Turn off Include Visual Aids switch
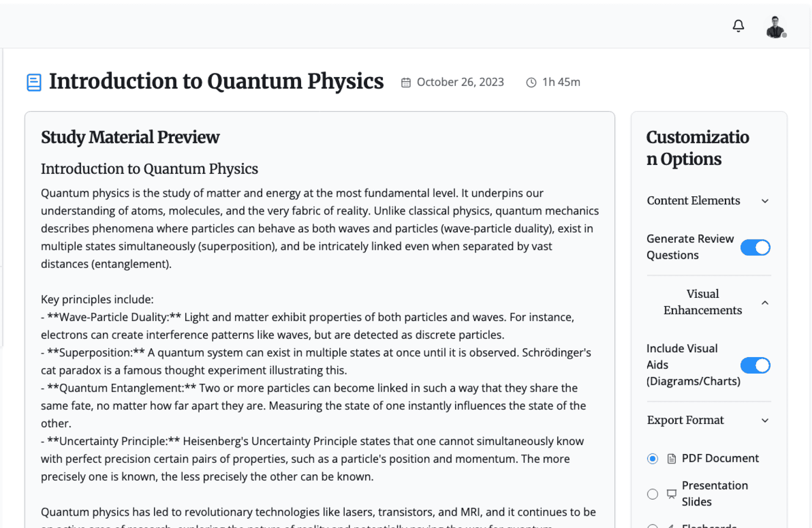The image size is (812, 528). [755, 365]
